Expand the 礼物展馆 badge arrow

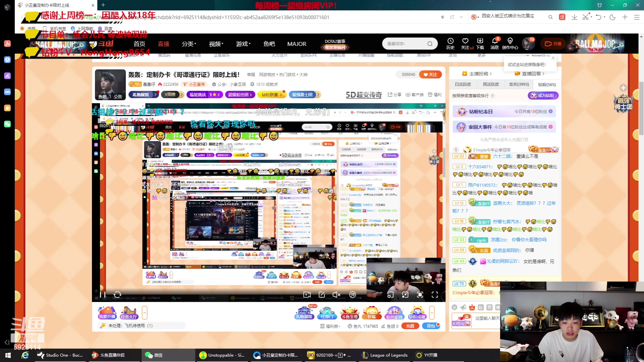(x=155, y=95)
